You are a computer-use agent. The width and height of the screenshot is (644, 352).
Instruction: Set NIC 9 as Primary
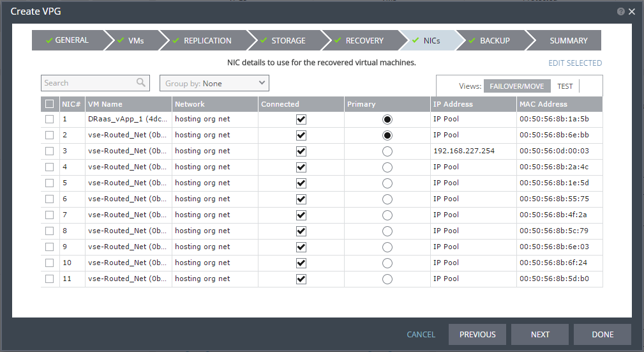tap(387, 247)
